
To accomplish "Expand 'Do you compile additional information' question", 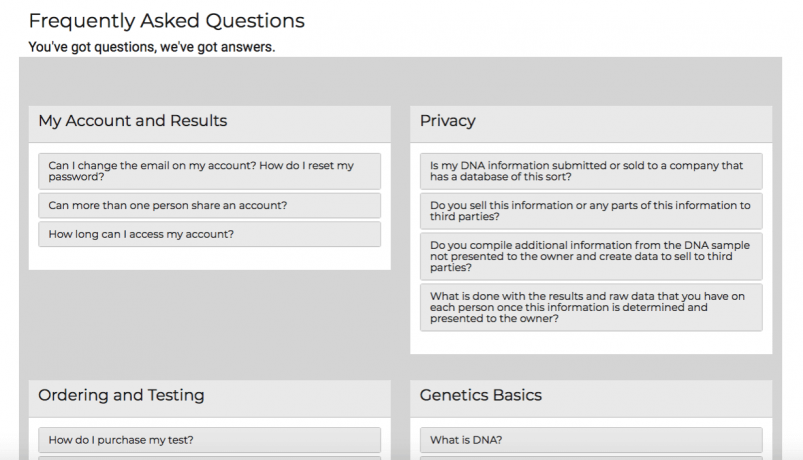I will tap(590, 256).
